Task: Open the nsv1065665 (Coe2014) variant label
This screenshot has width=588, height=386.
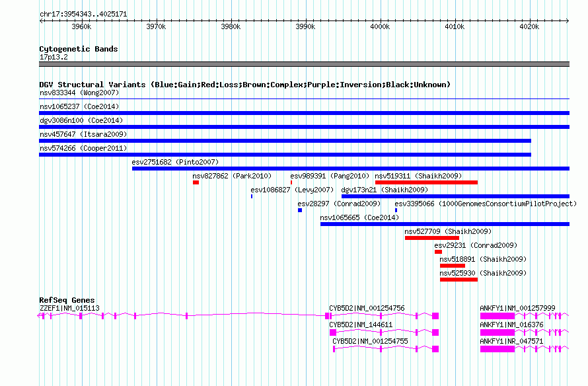Action: (x=359, y=217)
